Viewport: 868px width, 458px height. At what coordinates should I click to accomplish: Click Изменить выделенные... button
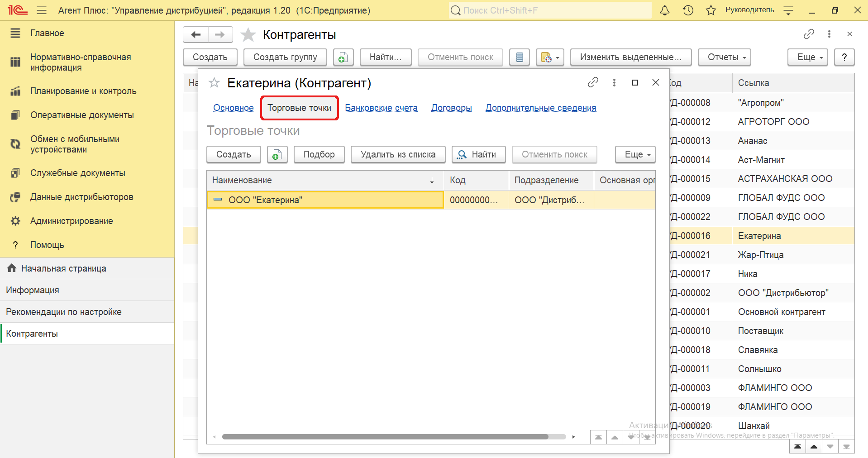[x=631, y=57]
